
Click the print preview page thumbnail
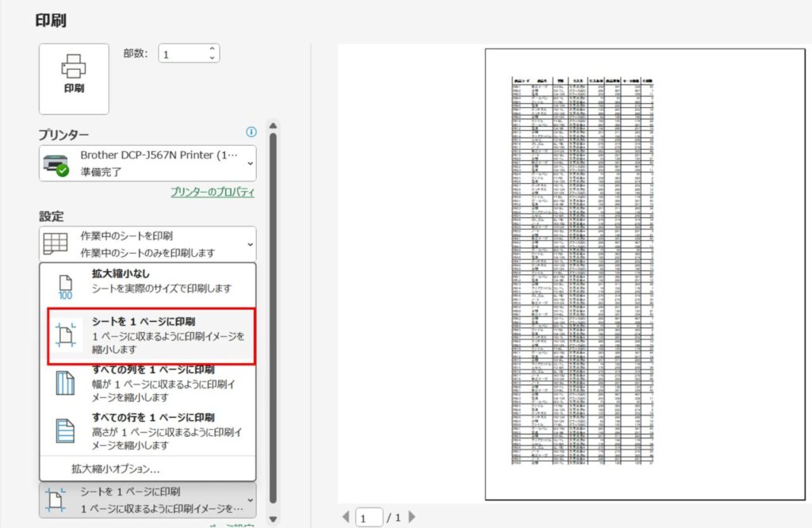(x=645, y=274)
